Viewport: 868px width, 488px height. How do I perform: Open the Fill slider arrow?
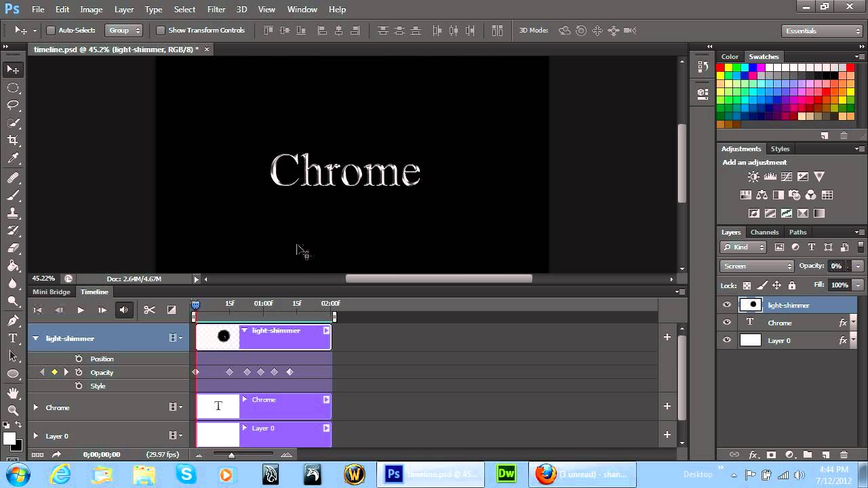pyautogui.click(x=859, y=285)
